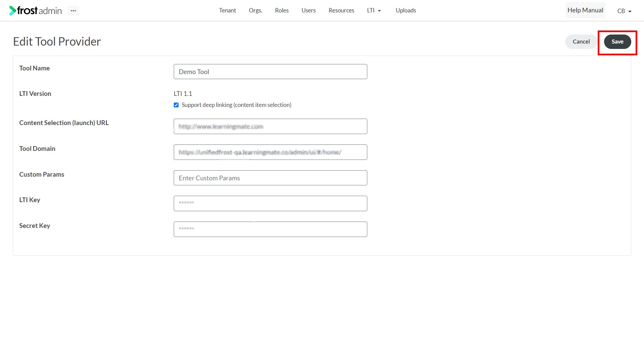Click the Tool Domain label
Screen dimensions: 644x362
click(37, 148)
